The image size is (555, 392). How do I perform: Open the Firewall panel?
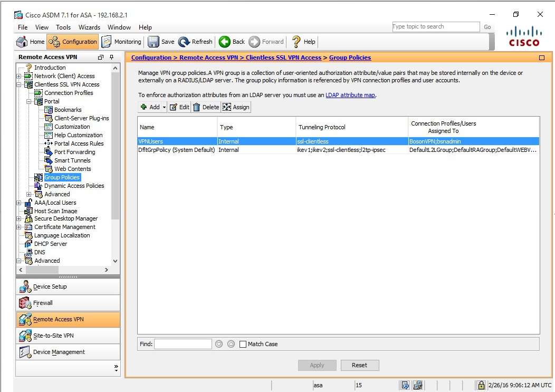pos(68,303)
